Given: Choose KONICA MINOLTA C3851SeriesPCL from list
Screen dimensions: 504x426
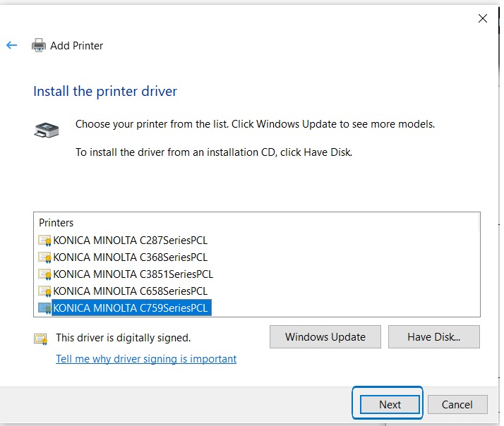Looking at the screenshot, I should point(133,274).
